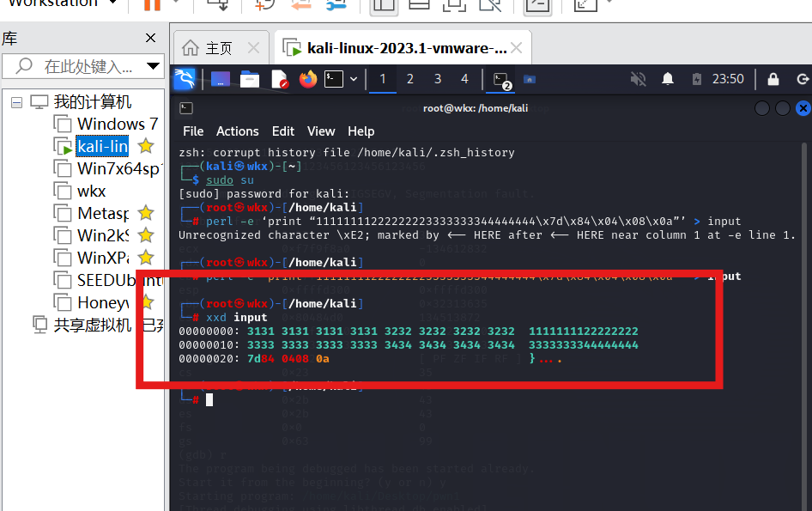Screen dimensions: 812x511
Task: Click the log out icon in Kali panel
Action: tap(803, 79)
